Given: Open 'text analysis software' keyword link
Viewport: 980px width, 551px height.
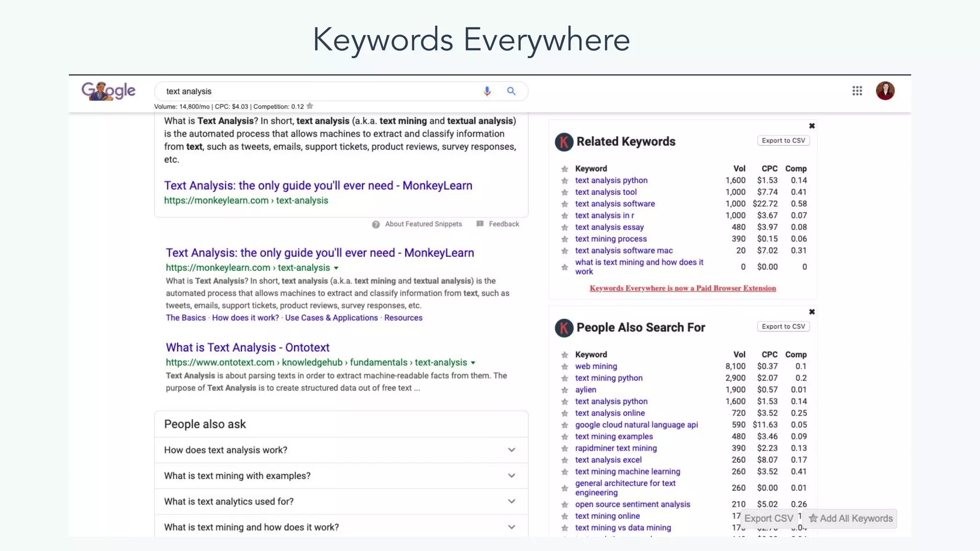Looking at the screenshot, I should pyautogui.click(x=615, y=204).
